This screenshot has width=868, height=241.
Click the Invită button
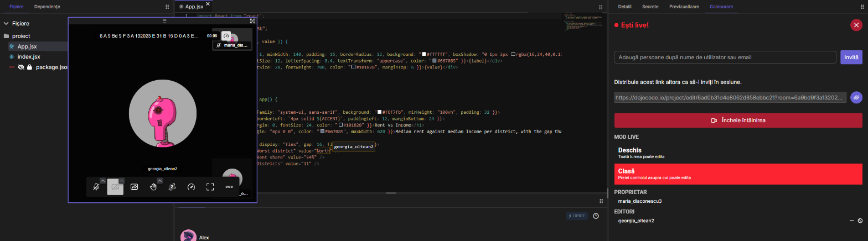[851, 57]
